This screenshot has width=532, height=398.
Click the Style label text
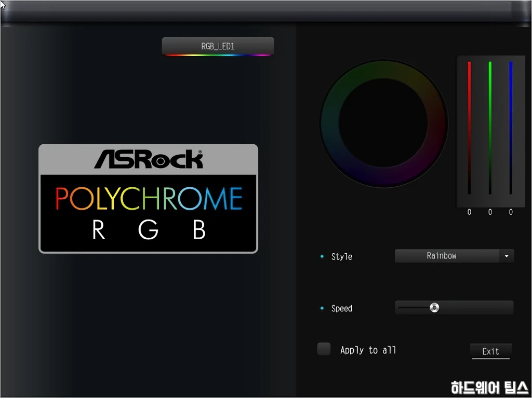pos(342,257)
